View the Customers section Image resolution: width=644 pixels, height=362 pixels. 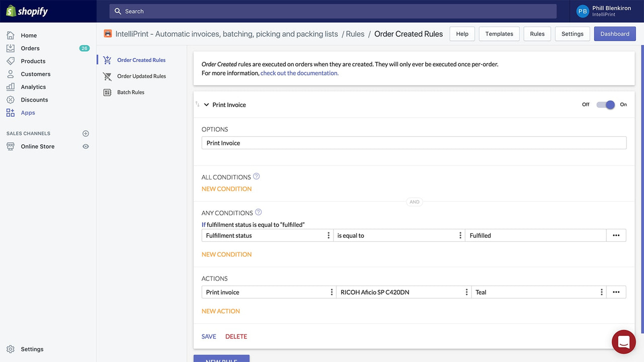coord(35,74)
